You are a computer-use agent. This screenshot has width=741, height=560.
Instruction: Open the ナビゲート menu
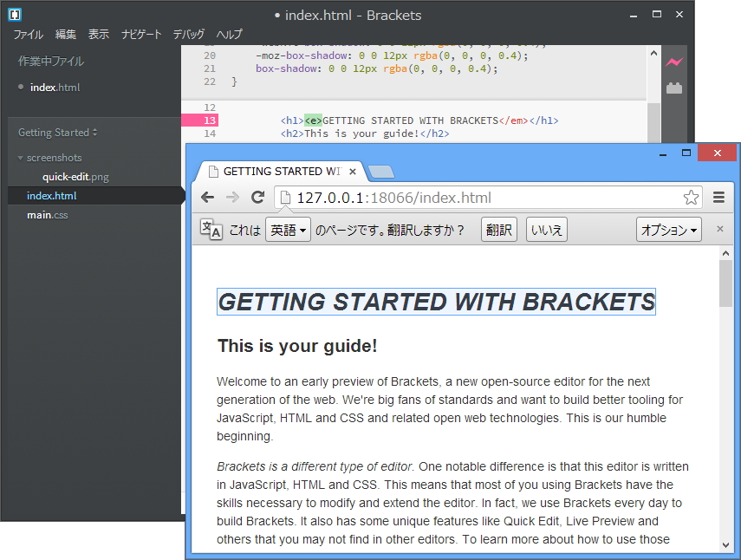[x=141, y=34]
